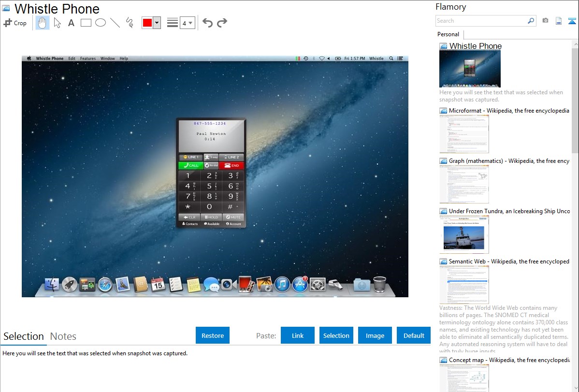
Task: Select the straight line tool
Action: tap(115, 23)
